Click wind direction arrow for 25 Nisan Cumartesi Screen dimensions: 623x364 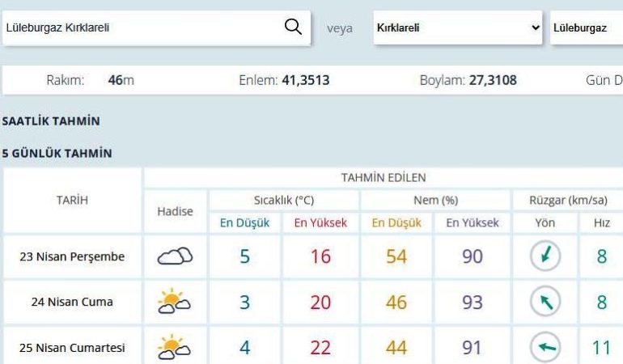pos(545,348)
